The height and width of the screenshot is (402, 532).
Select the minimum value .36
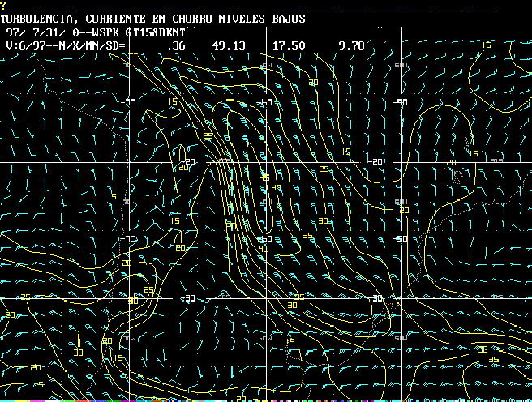point(177,45)
